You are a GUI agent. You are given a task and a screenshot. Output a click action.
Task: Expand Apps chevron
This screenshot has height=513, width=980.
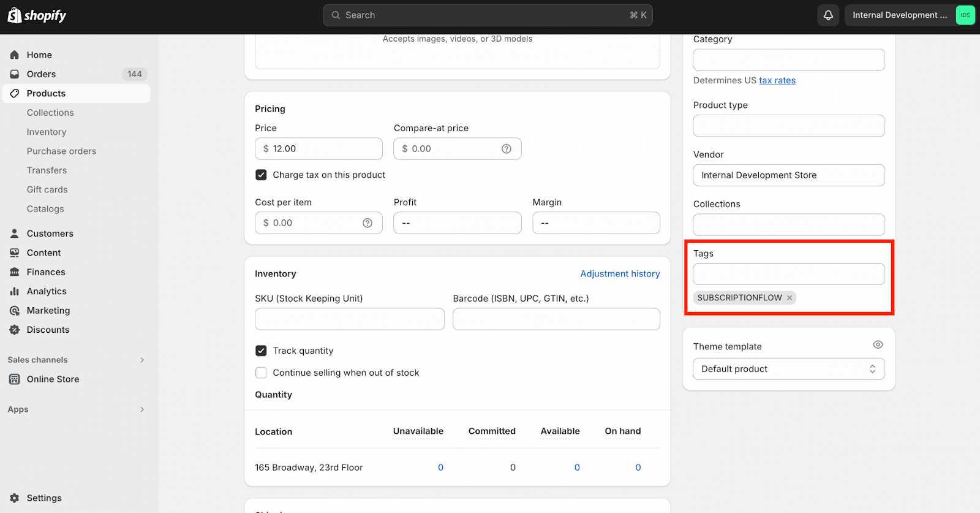tap(142, 409)
